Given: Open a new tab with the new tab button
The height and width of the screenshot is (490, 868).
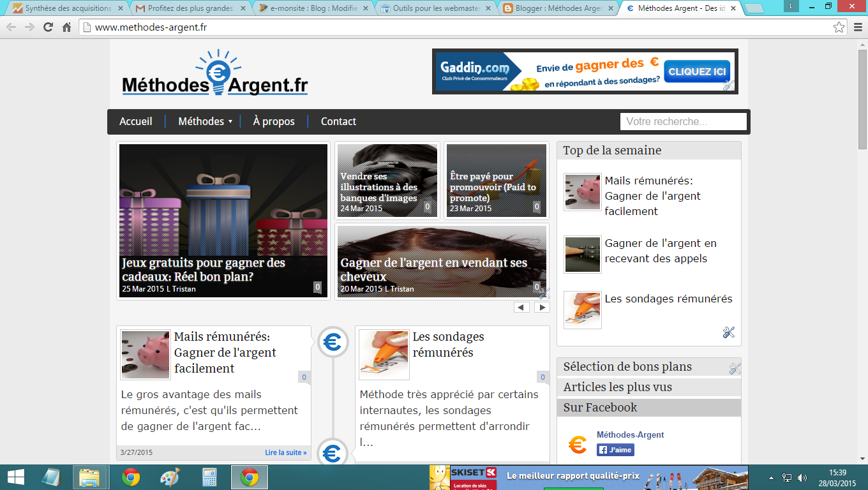Looking at the screenshot, I should click(754, 9).
